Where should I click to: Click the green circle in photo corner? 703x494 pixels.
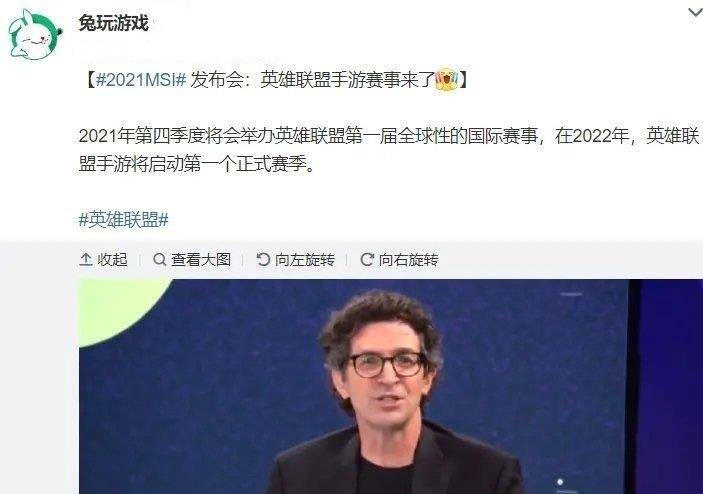pos(121,309)
